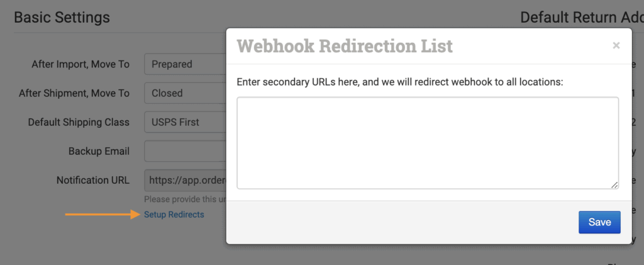Open the Default Shipping Class dropdown
Viewport: 644px width, 265px height.
185,122
